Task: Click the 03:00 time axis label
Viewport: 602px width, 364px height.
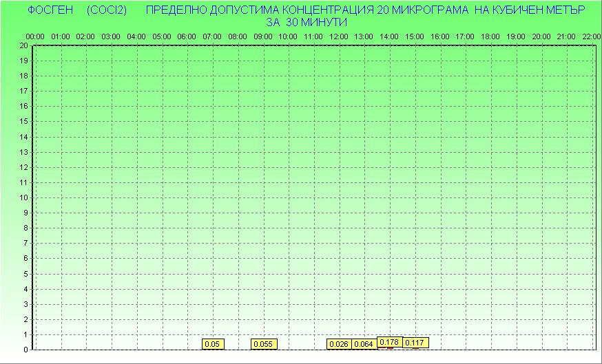Action: [x=111, y=37]
